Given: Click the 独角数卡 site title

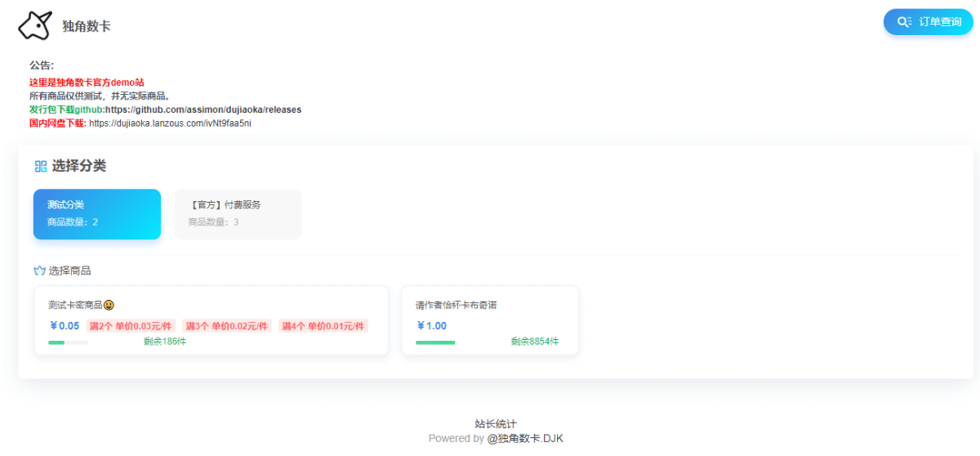Looking at the screenshot, I should [x=87, y=26].
